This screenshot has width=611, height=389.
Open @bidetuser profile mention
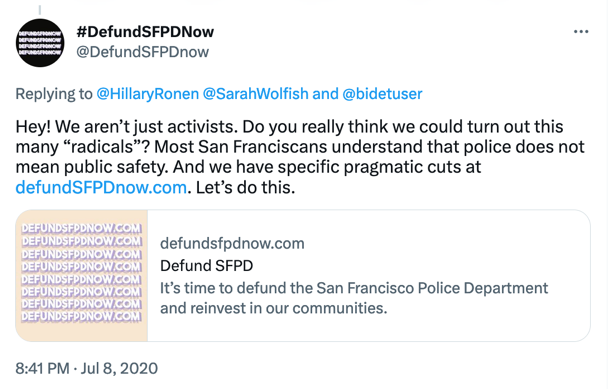point(382,94)
